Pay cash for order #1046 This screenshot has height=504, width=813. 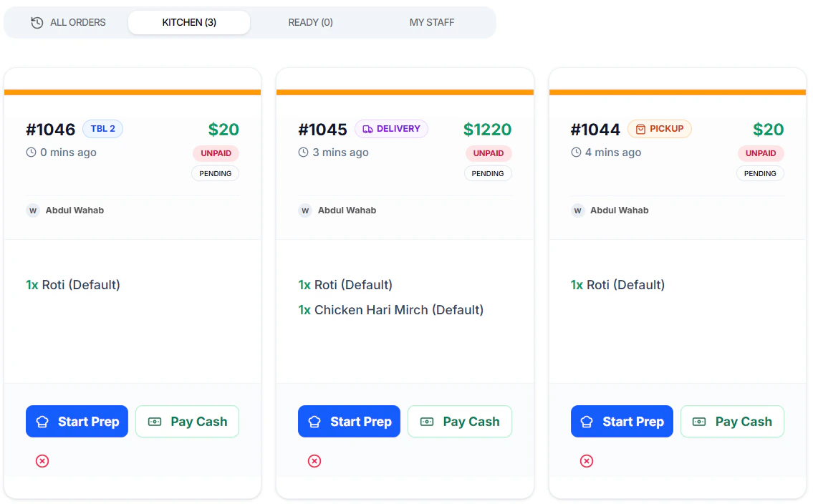point(187,422)
